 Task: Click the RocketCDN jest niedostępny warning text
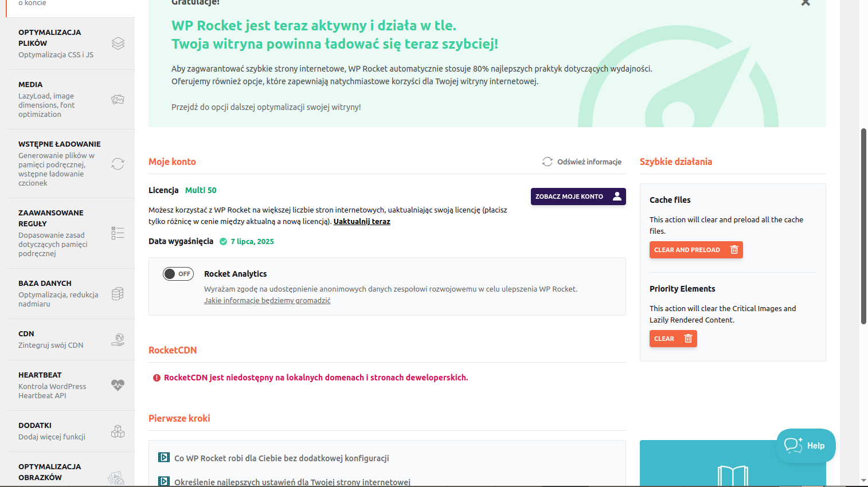point(316,378)
